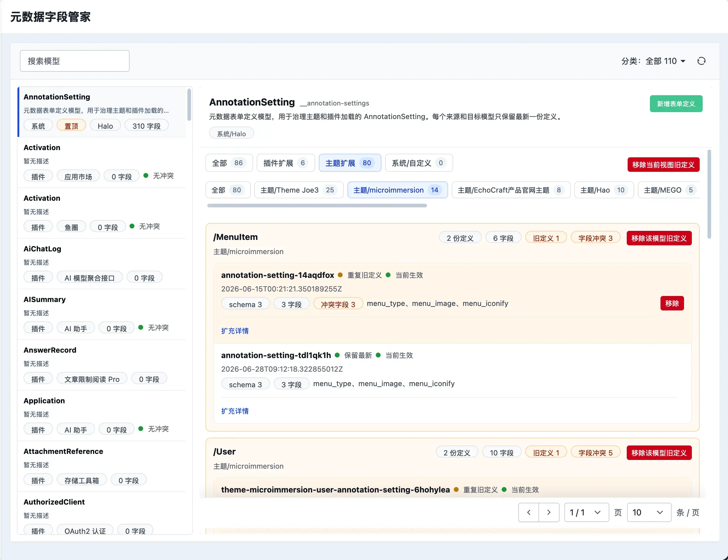Screen dimensions: 728x560
Task: Click 移除当前视图旧定义 button
Action: click(663, 165)
